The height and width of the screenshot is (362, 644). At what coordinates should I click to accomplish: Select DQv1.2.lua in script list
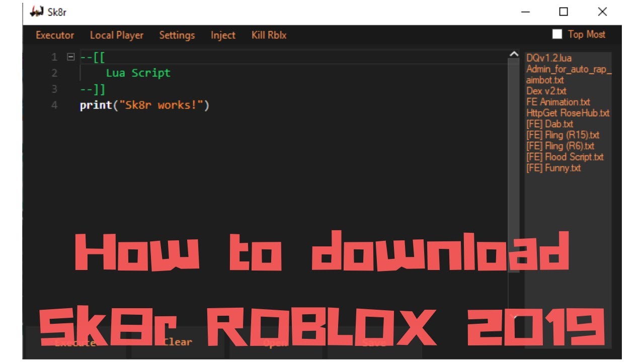point(549,58)
